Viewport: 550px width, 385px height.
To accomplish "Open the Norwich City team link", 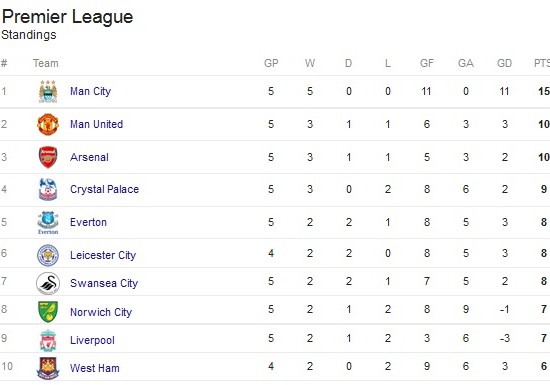I will tap(101, 312).
